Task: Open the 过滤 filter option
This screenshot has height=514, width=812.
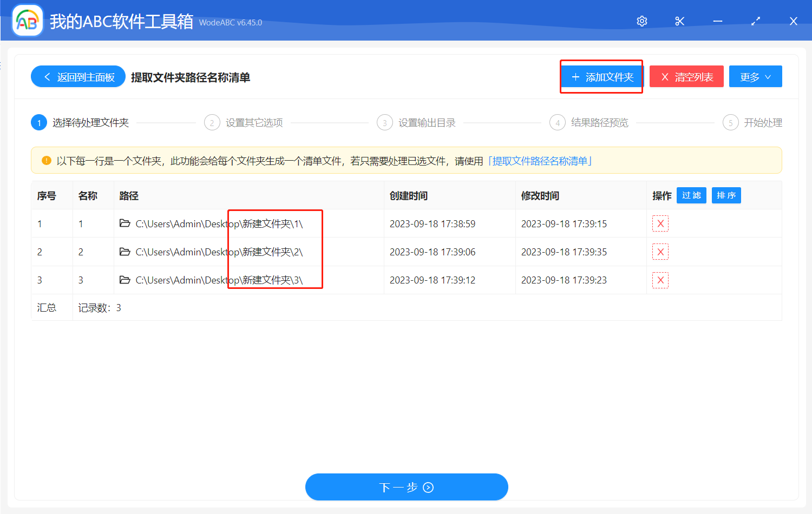Action: 691,195
